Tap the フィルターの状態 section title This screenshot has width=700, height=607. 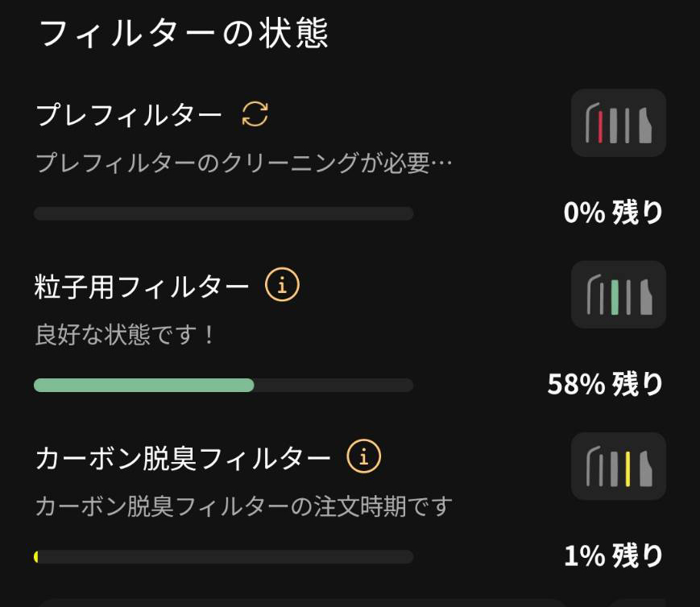pyautogui.click(x=184, y=35)
